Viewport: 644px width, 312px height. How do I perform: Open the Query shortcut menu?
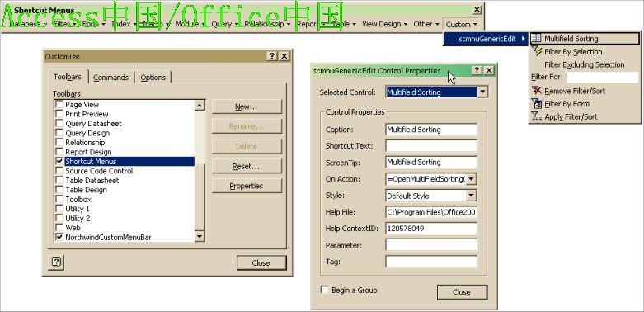pyautogui.click(x=224, y=24)
